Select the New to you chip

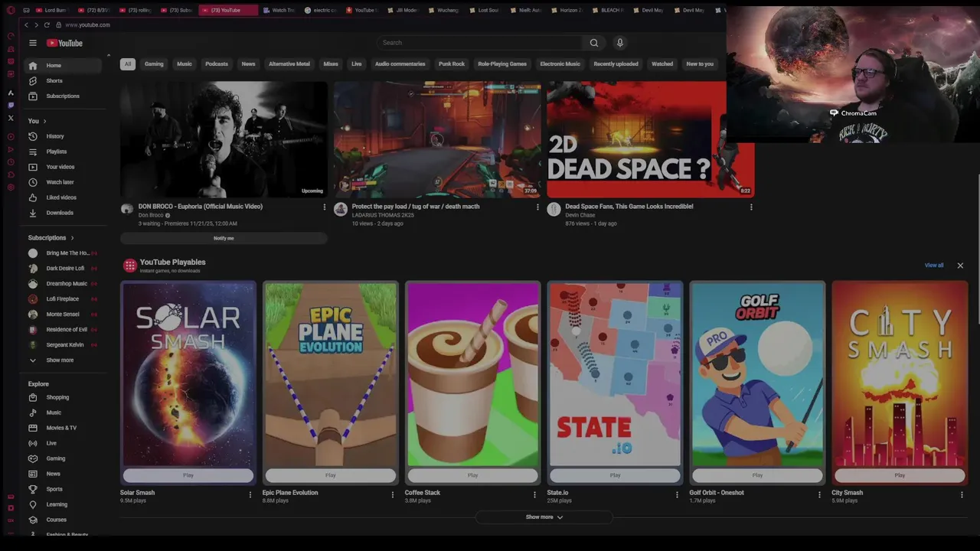click(700, 64)
